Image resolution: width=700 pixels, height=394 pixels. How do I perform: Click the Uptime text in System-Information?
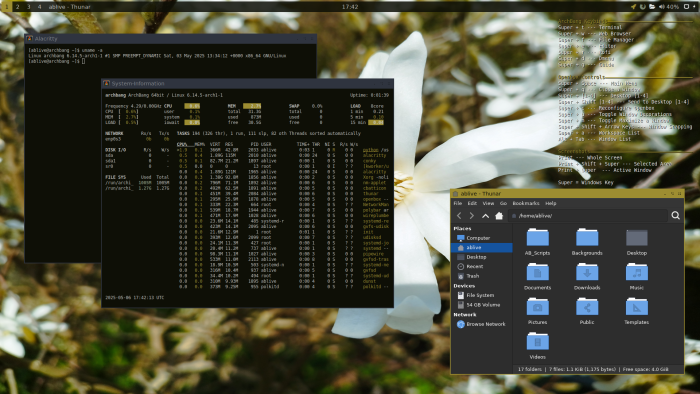369,95
